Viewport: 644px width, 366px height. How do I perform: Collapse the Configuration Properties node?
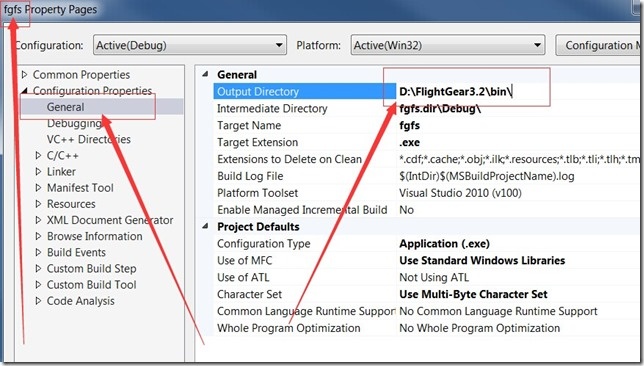pyautogui.click(x=24, y=90)
